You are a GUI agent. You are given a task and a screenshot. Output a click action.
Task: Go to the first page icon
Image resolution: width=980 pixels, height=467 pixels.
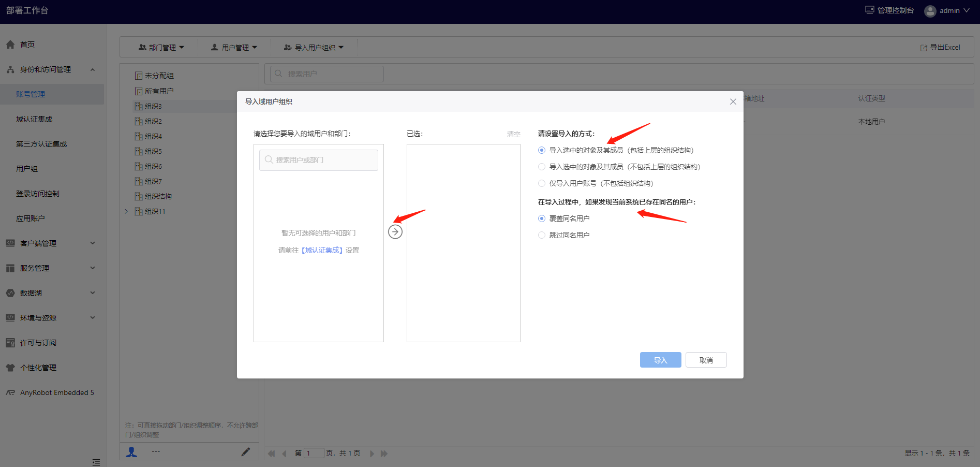272,454
